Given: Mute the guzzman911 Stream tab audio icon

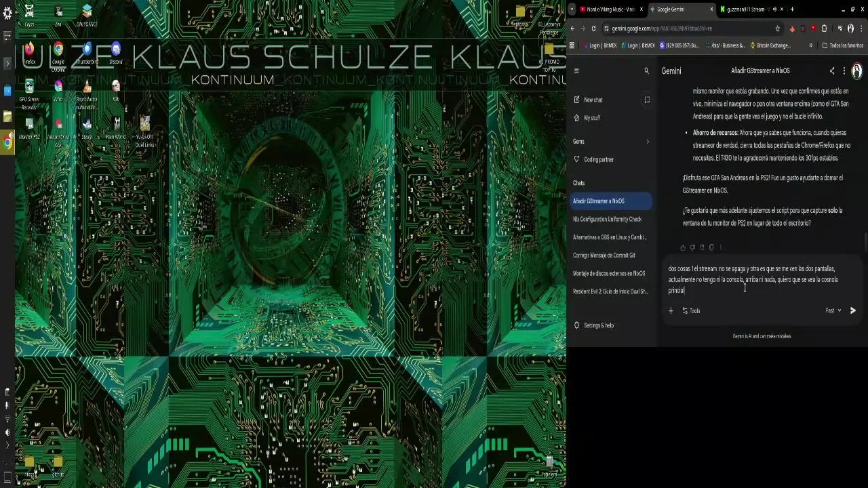Looking at the screenshot, I should click(774, 9).
